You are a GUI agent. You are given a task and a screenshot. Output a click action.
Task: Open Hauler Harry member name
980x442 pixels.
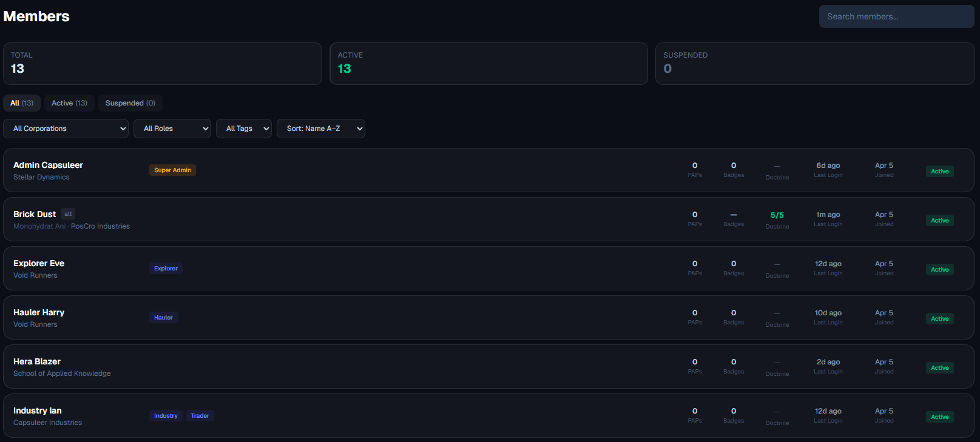pyautogui.click(x=39, y=312)
